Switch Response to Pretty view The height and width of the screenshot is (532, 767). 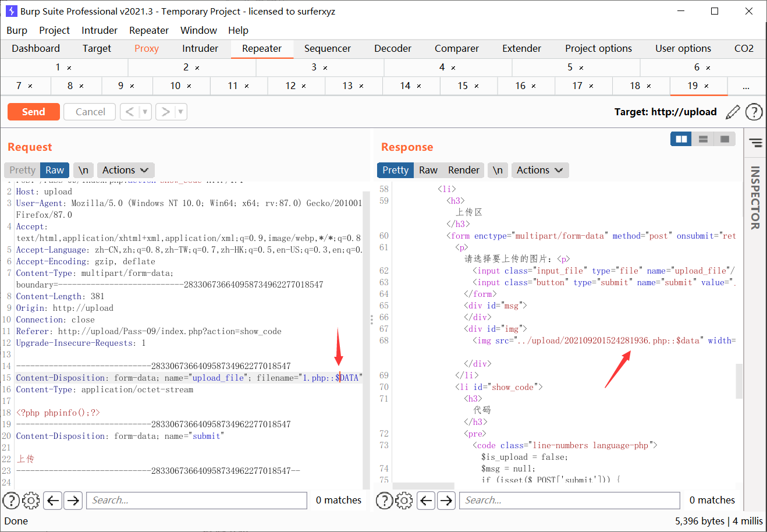point(396,170)
